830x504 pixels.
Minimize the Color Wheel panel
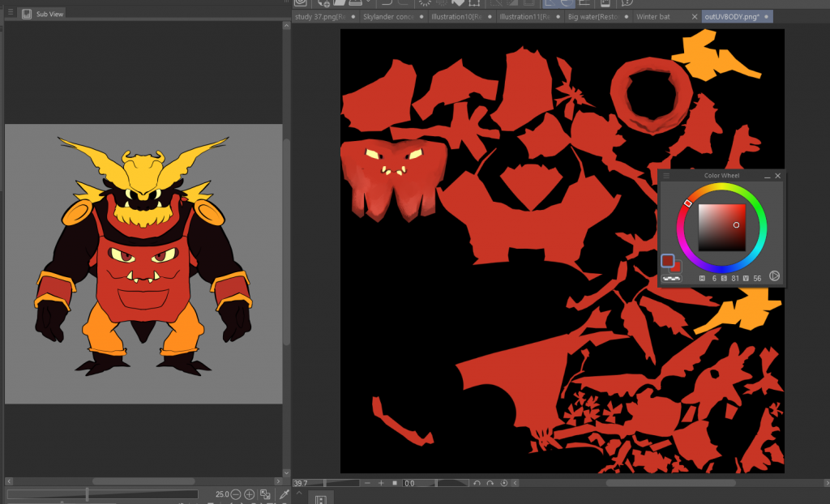pos(767,176)
